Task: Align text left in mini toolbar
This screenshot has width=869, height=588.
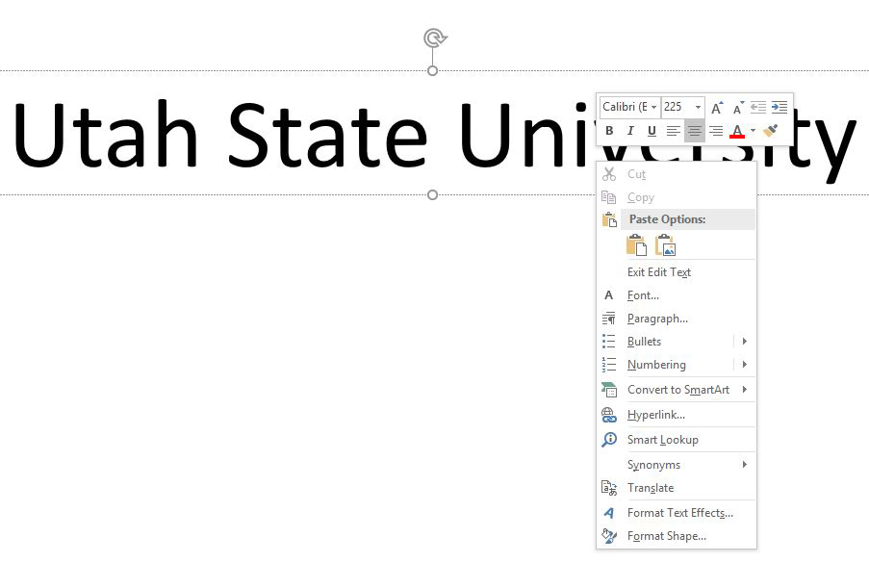Action: (x=673, y=131)
